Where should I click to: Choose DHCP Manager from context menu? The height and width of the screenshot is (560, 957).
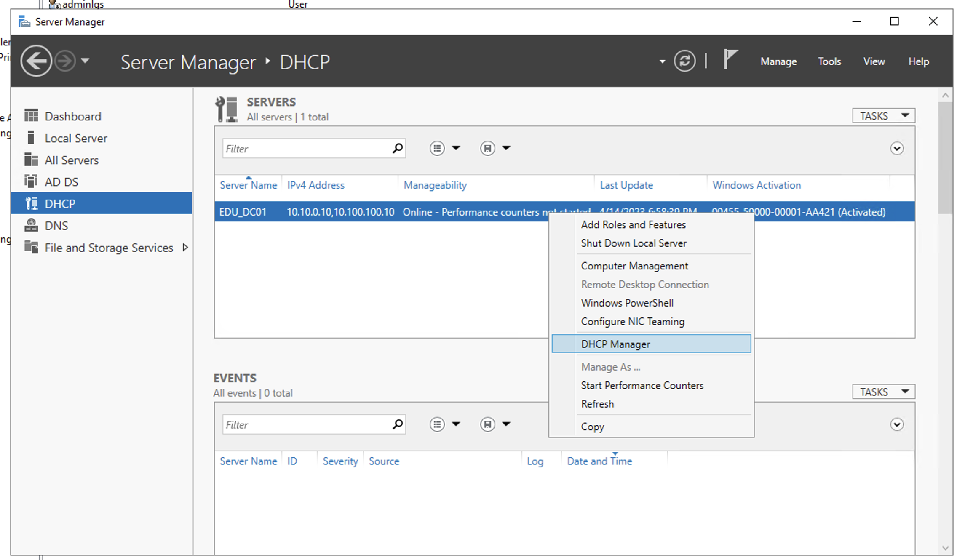coord(651,344)
